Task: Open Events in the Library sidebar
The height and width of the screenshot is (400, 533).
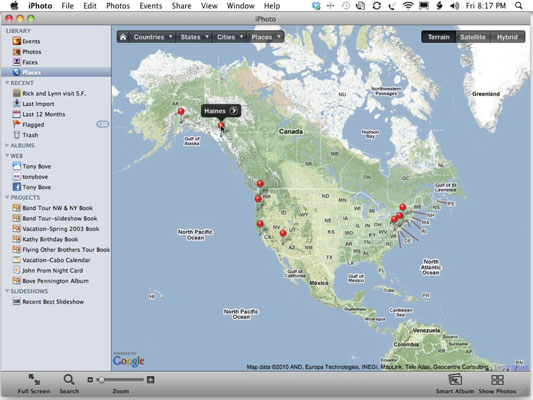Action: point(31,41)
